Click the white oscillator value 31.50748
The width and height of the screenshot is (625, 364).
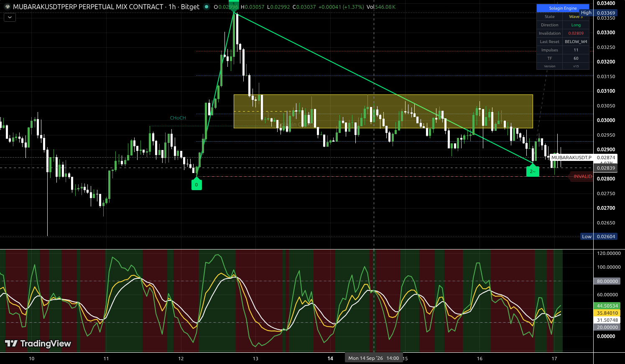point(607,321)
